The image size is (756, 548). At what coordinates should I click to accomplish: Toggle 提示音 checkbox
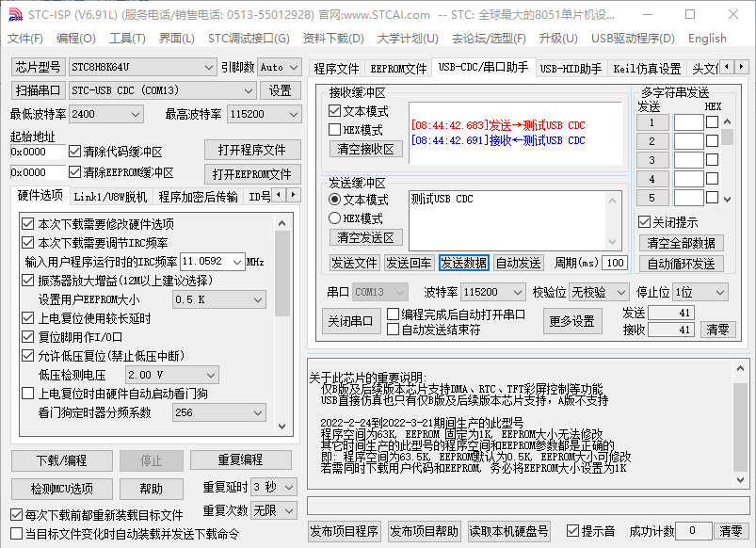[x=572, y=531]
